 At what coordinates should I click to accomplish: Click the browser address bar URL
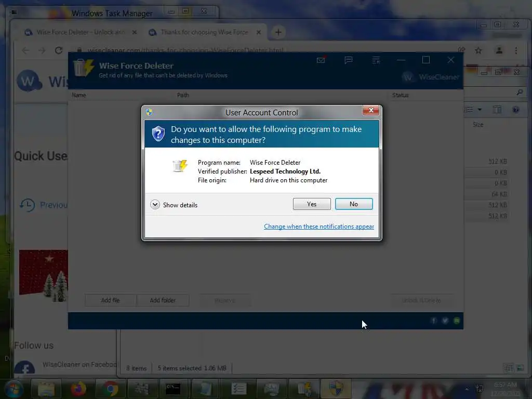185,50
